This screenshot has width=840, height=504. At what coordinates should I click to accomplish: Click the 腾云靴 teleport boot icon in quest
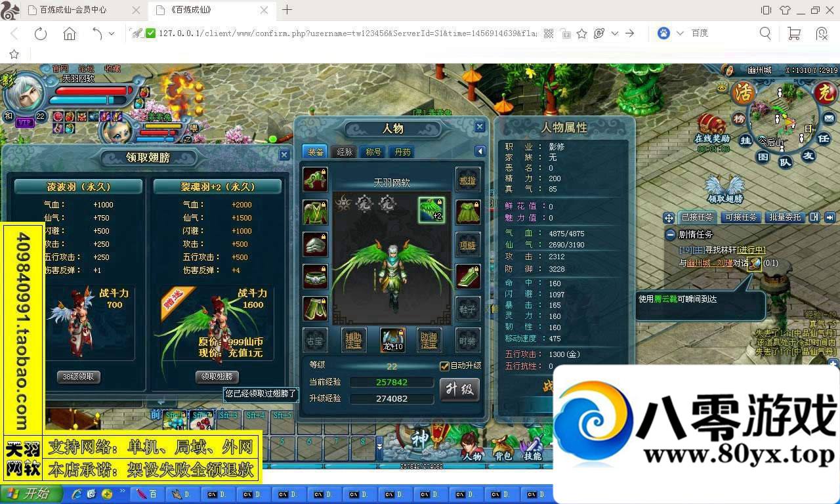(x=755, y=262)
